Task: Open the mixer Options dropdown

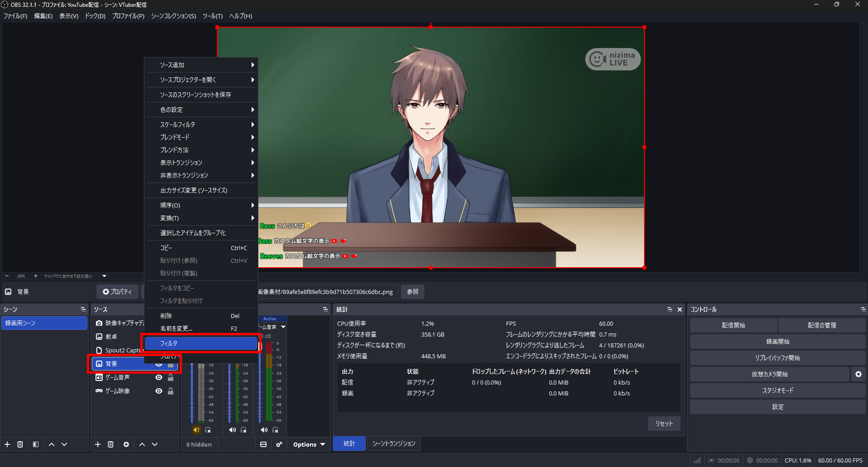Action: 309,444
